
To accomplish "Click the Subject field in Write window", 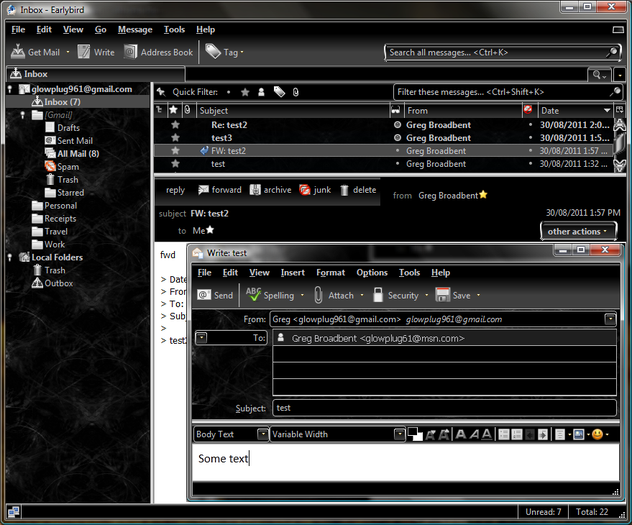I will [445, 407].
